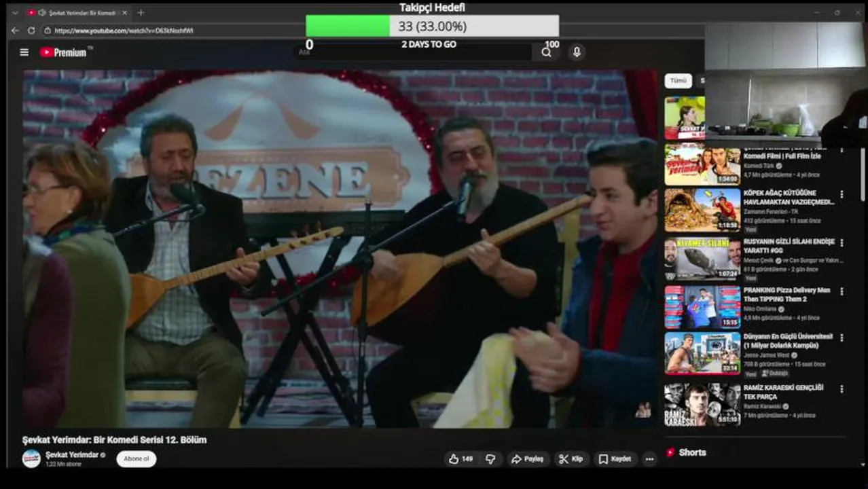Open options for RUSYANIN GİZLİ SİLAHI video

tap(842, 243)
